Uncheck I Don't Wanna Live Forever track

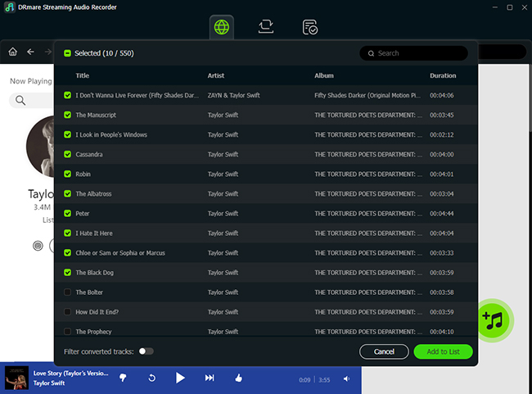pos(67,95)
